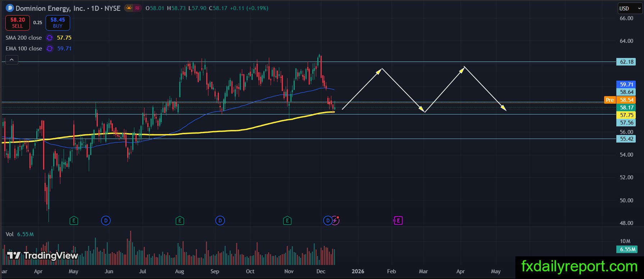Click the 58.64 price axis label
This screenshot has height=279, width=644.
(x=626, y=92)
